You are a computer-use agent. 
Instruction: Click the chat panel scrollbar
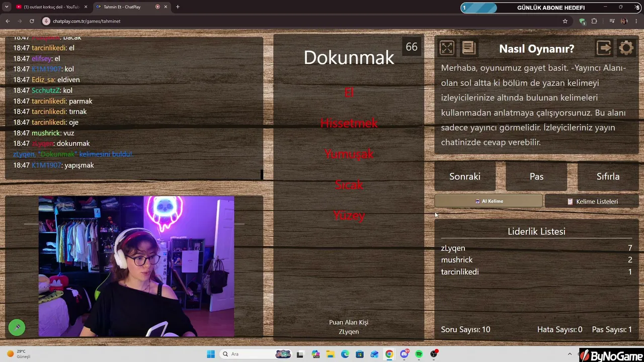262,174
